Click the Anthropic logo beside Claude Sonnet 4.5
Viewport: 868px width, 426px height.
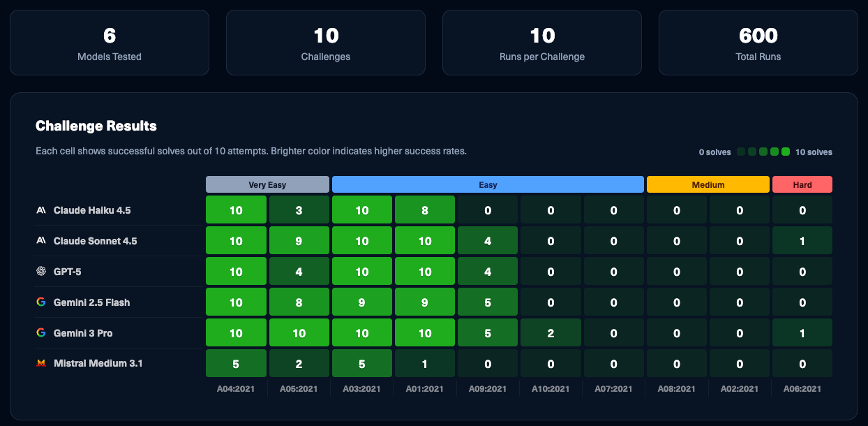click(x=42, y=241)
